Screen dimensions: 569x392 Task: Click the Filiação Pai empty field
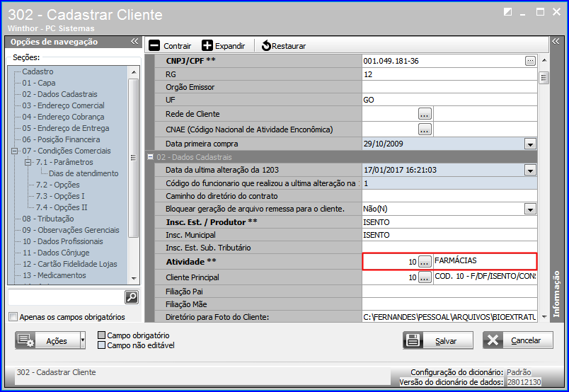(449, 292)
